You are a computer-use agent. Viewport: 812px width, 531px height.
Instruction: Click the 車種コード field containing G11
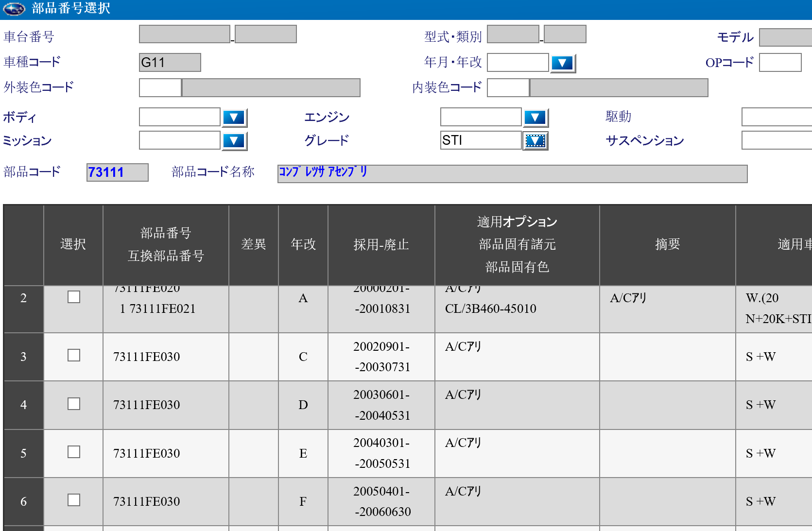point(170,63)
